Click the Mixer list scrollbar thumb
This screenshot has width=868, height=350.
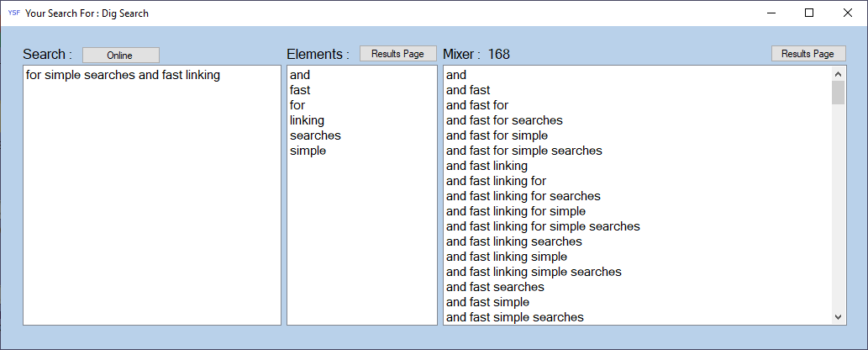click(838, 93)
